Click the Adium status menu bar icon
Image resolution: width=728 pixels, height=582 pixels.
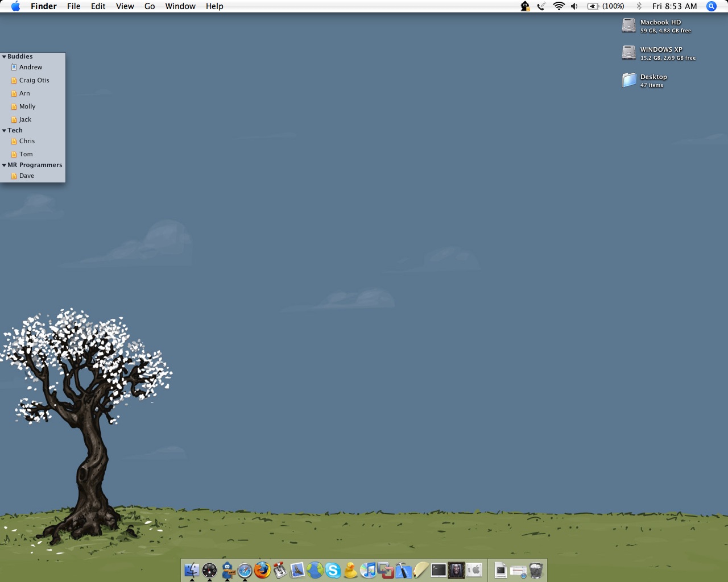click(525, 6)
